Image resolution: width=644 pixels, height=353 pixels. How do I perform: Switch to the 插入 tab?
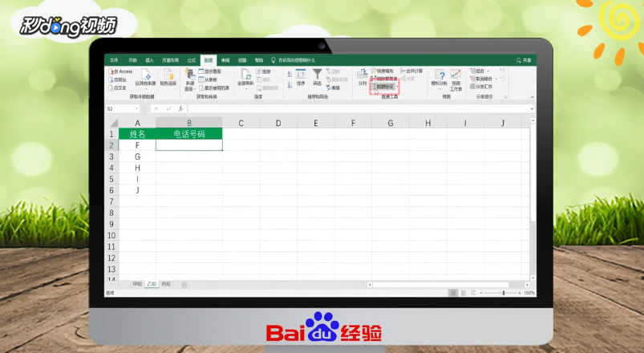[149, 60]
